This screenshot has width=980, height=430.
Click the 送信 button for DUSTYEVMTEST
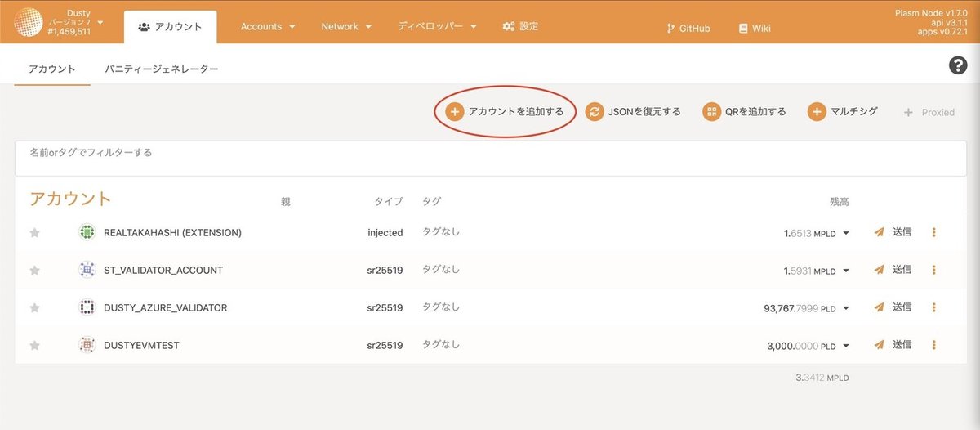click(x=893, y=345)
